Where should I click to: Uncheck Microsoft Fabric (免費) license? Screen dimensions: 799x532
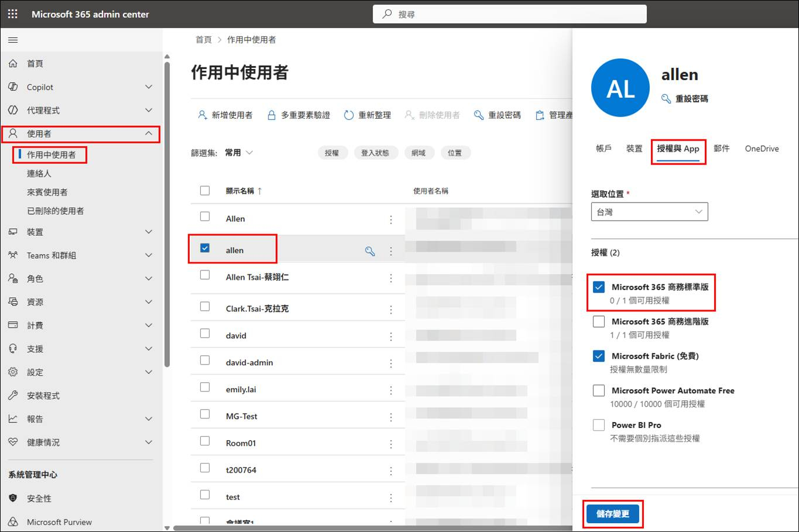click(x=599, y=356)
